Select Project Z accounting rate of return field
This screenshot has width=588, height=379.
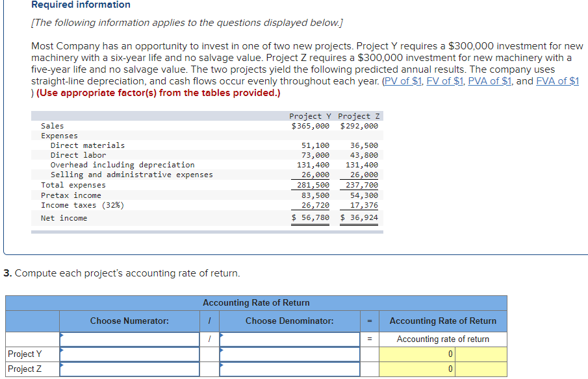pos(417,369)
